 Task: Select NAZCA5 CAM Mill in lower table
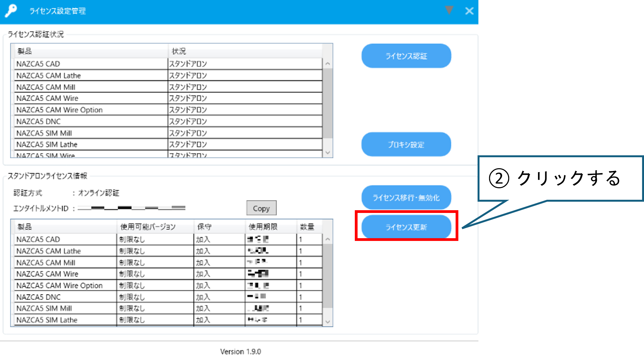168,262
